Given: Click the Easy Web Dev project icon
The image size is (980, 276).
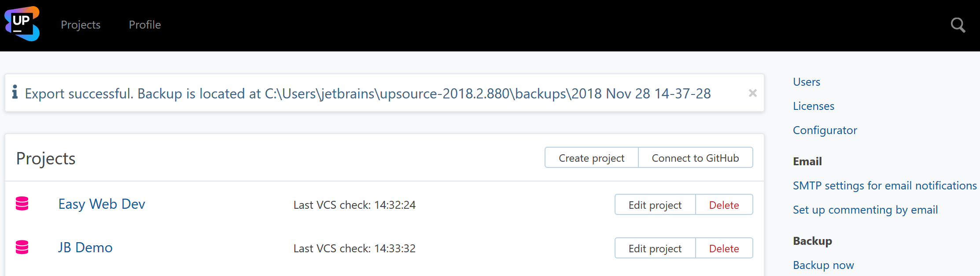Looking at the screenshot, I should click(x=22, y=203).
